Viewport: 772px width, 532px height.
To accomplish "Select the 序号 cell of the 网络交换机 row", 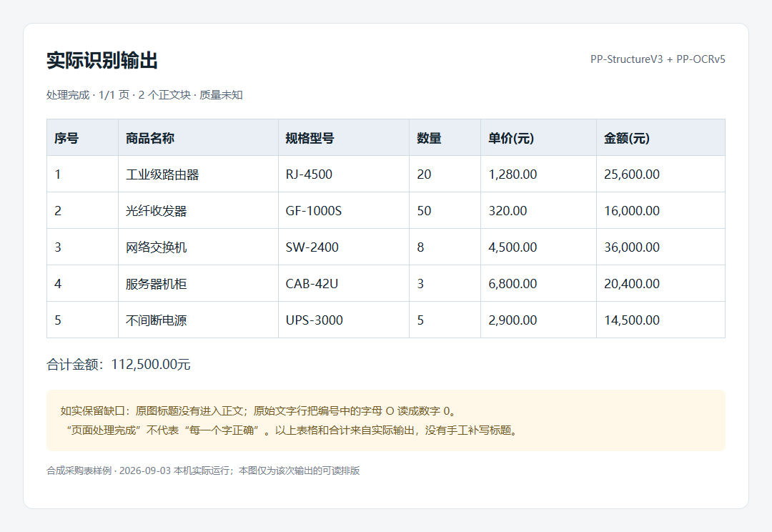I will [82, 247].
